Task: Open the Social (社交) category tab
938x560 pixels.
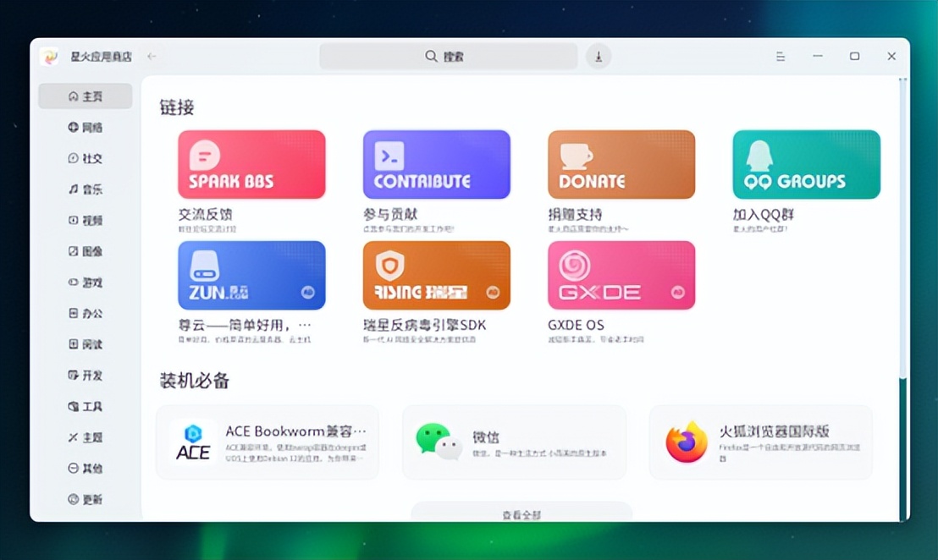Action: click(85, 158)
